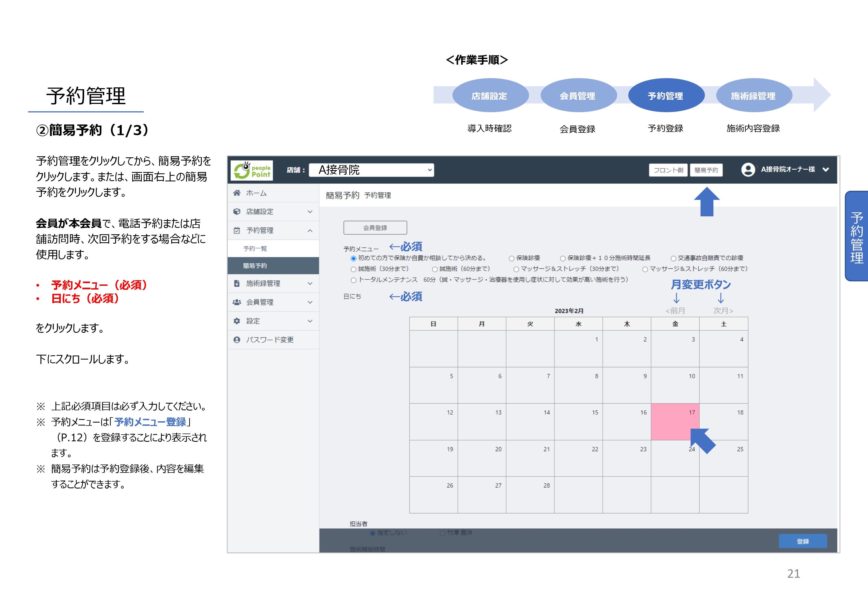Select the 保険診療 radio option
Viewport: 868px width, 601px height.
click(x=511, y=258)
